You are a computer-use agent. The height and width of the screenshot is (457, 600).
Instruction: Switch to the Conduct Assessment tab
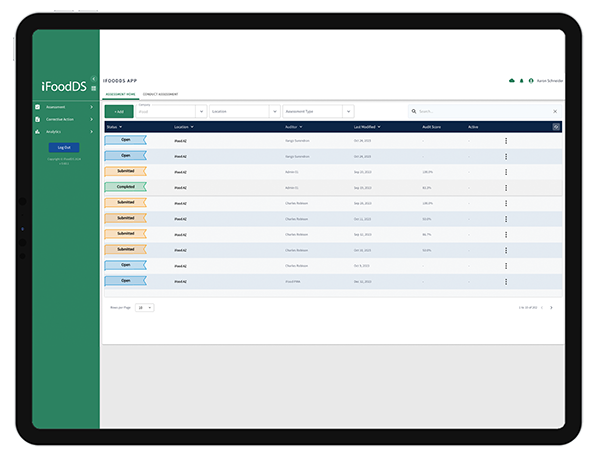pyautogui.click(x=160, y=94)
